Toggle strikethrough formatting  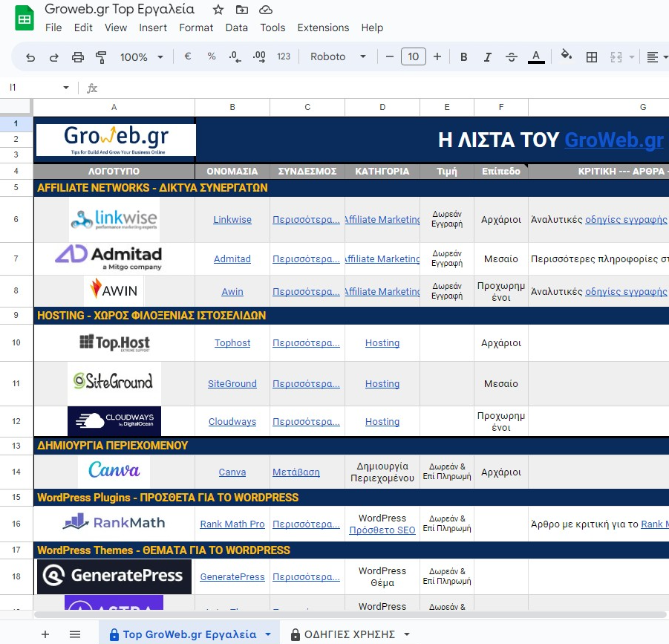click(x=512, y=57)
